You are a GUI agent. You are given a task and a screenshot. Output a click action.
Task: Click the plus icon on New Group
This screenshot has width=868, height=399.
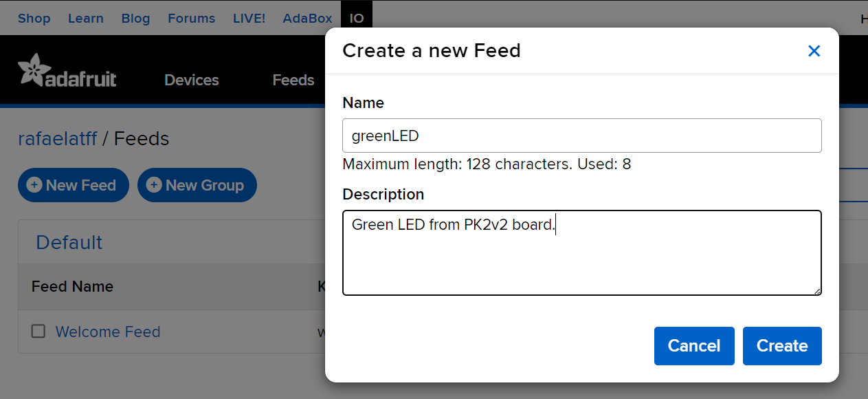pos(154,185)
